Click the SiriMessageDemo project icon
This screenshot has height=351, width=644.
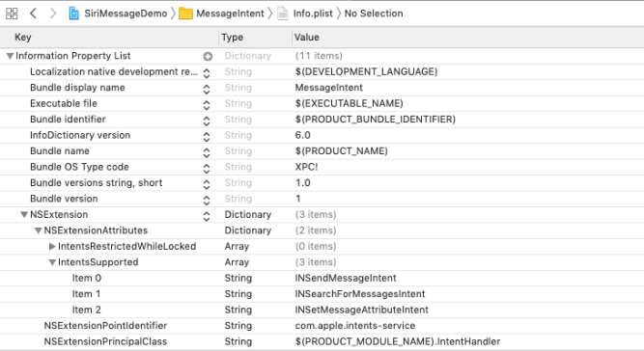coord(74,13)
